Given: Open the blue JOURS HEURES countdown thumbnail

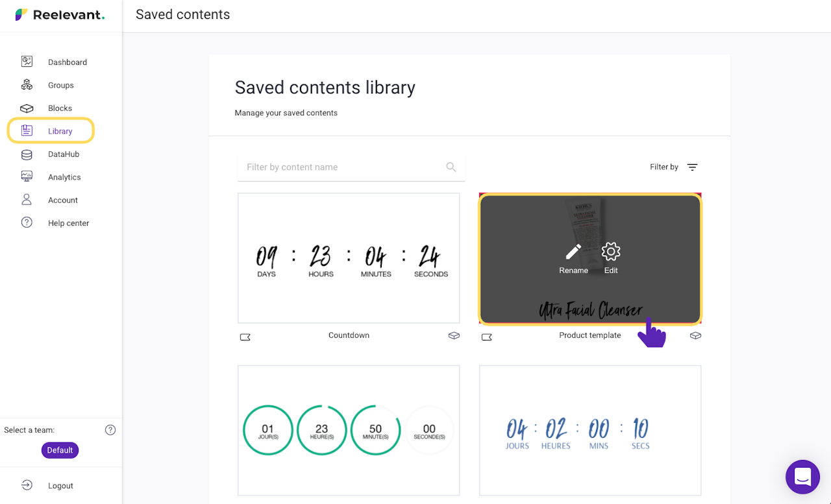Looking at the screenshot, I should pos(590,430).
